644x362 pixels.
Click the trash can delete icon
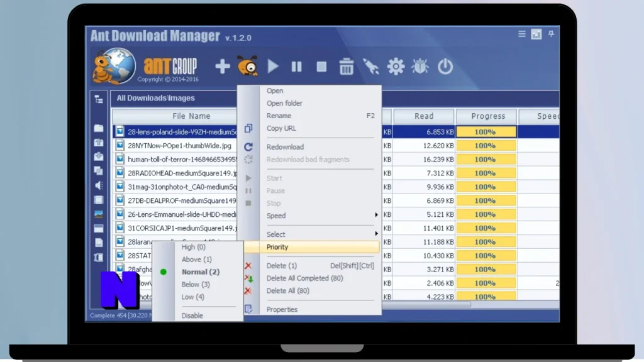[347, 67]
